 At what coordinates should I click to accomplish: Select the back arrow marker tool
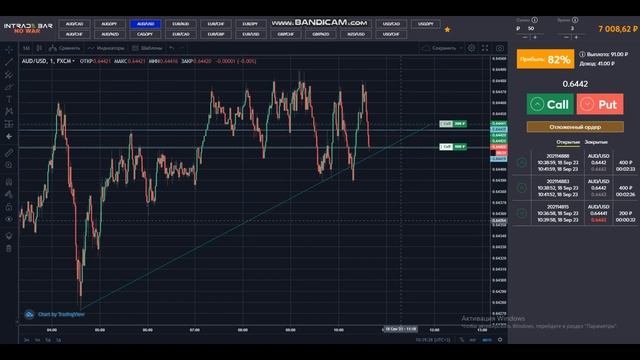(9, 136)
